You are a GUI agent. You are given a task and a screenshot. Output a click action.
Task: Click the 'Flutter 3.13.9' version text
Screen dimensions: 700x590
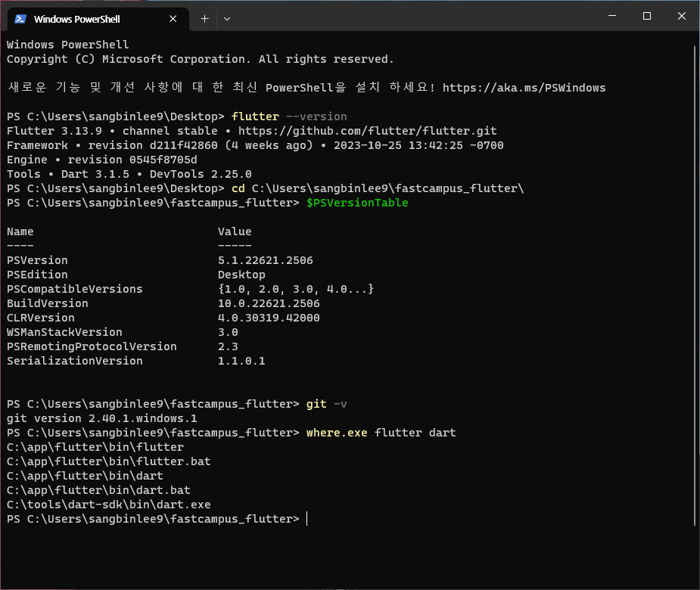click(54, 131)
